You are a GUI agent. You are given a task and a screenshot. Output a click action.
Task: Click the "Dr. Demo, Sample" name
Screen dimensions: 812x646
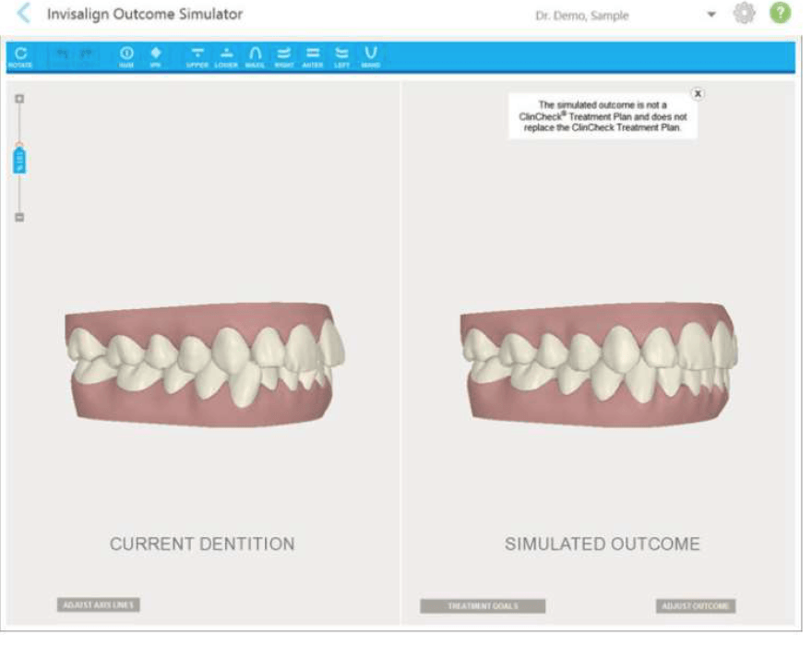(x=582, y=16)
